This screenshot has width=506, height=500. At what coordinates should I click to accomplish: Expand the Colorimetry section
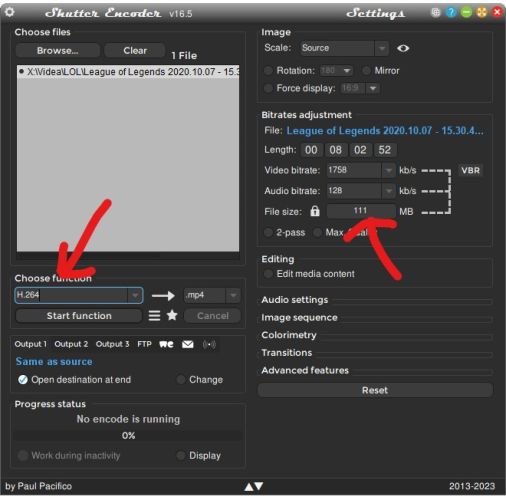[289, 335]
